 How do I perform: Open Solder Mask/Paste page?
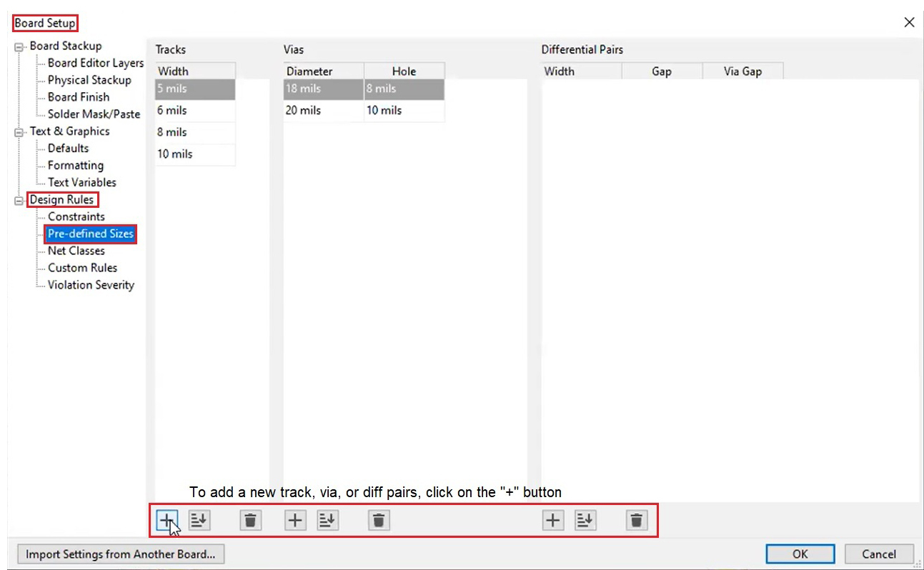tap(94, 114)
